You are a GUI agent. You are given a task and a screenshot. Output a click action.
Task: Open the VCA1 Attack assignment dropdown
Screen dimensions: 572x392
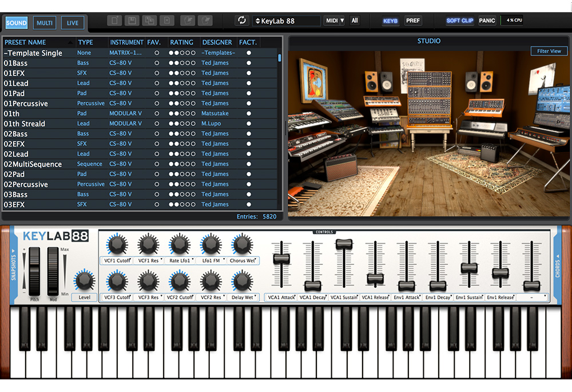281,298
